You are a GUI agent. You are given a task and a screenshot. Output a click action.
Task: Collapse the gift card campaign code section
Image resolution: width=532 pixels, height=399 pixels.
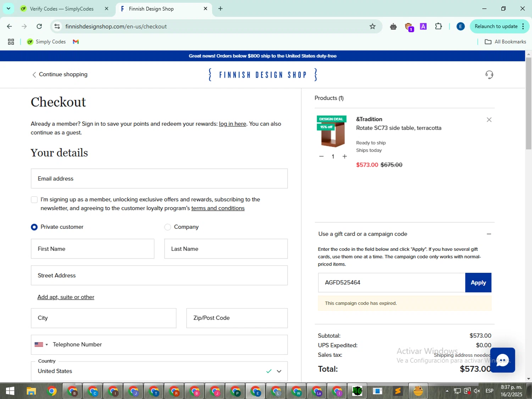[489, 234]
